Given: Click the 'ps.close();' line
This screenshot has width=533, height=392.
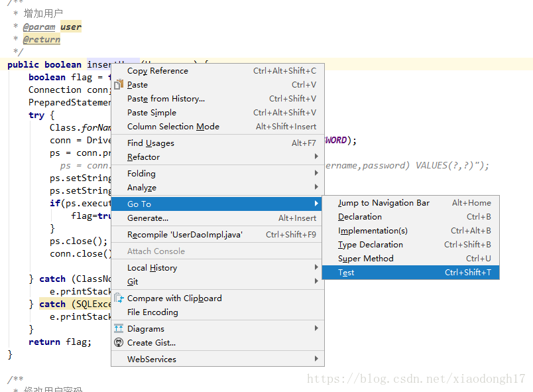Looking at the screenshot, I should pyautogui.click(x=78, y=241).
